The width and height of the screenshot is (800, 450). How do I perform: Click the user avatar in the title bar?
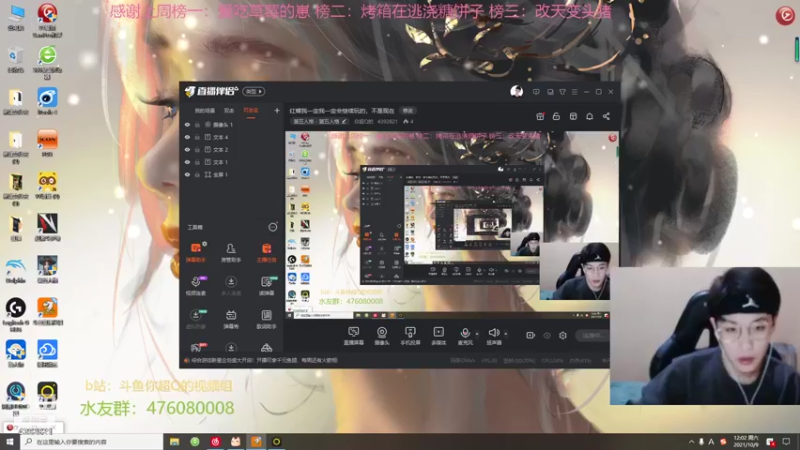point(516,91)
